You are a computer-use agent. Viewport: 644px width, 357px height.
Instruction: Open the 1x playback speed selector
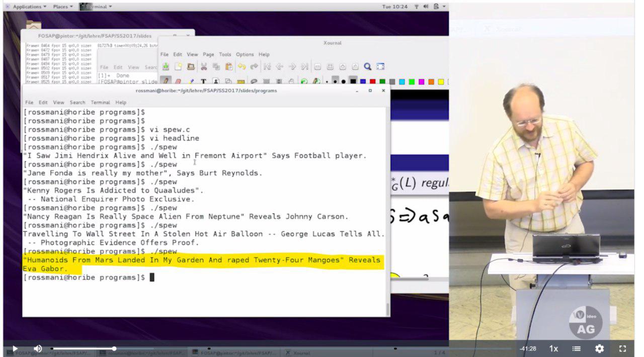pyautogui.click(x=553, y=348)
